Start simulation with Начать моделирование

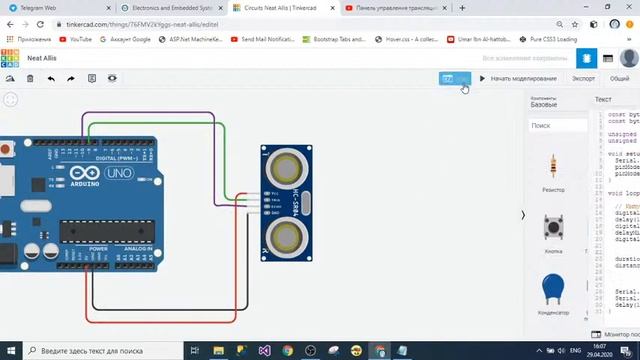tap(518, 78)
